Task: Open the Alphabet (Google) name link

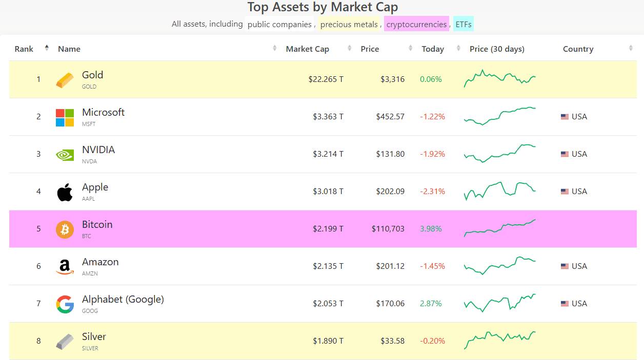Action: [123, 300]
